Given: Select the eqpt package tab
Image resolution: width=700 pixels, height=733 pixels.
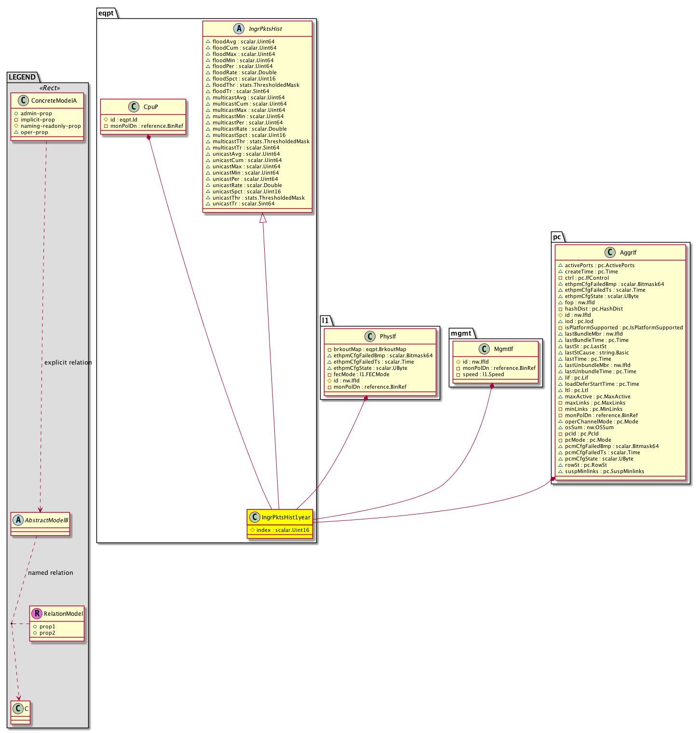Looking at the screenshot, I should (106, 13).
